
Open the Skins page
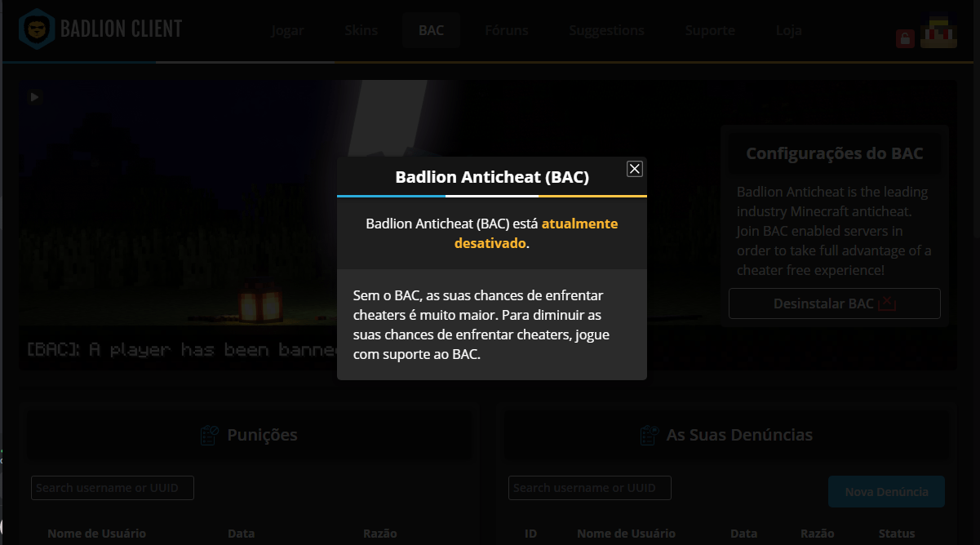coord(361,31)
